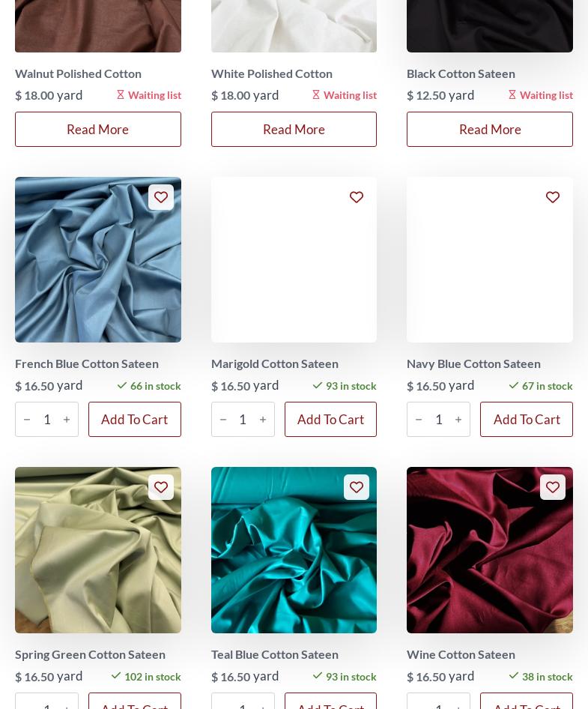Decrease French Blue Cotton Sateen quantity

point(27,420)
